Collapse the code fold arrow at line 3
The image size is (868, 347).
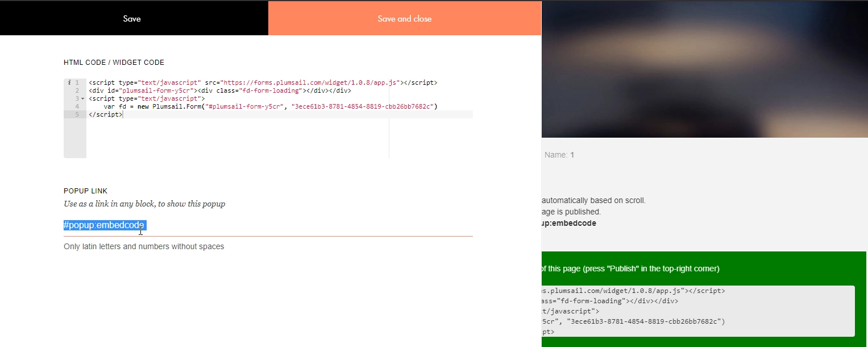83,99
